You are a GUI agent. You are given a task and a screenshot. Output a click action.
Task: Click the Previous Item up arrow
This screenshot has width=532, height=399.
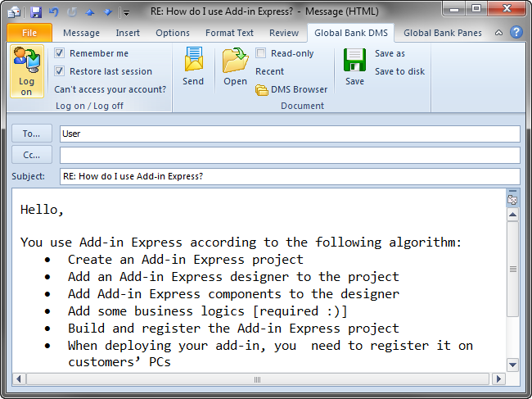point(90,12)
